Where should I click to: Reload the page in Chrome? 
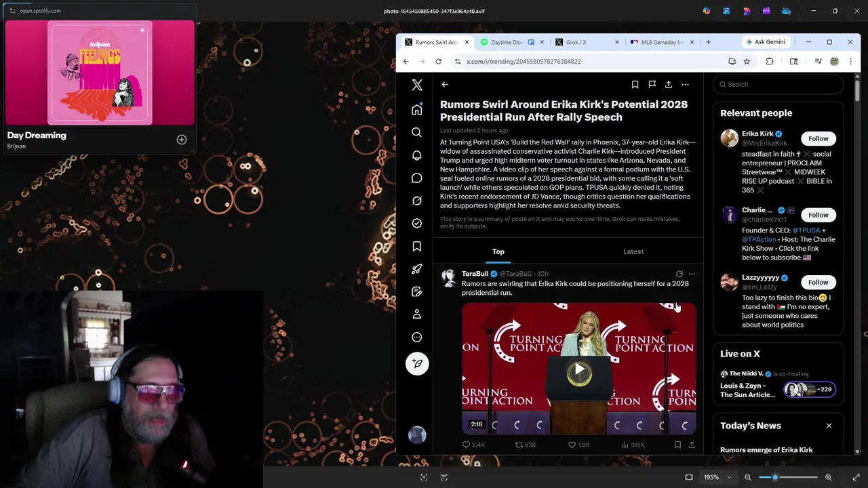(x=439, y=62)
